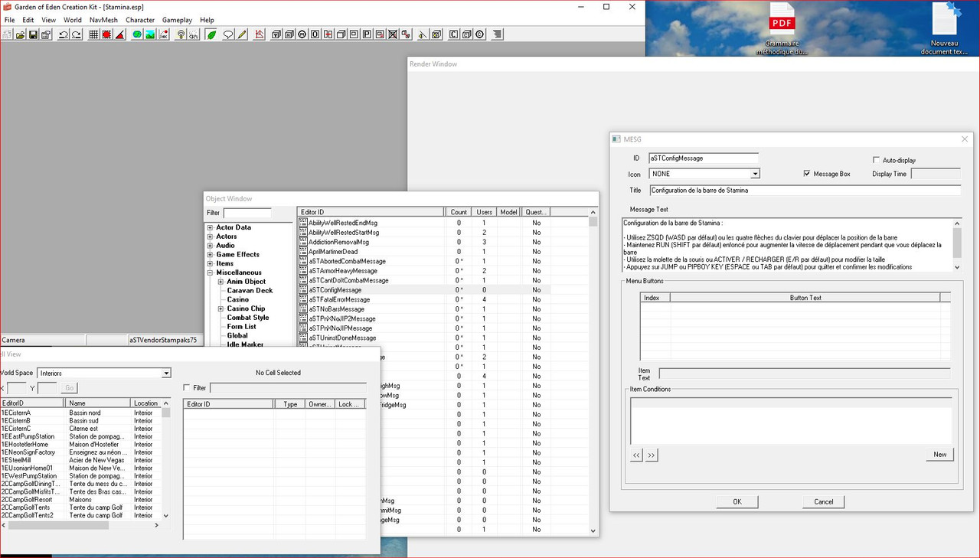Click the Object Window list vertical scrollbar
980x558 pixels.
pyautogui.click(x=593, y=371)
